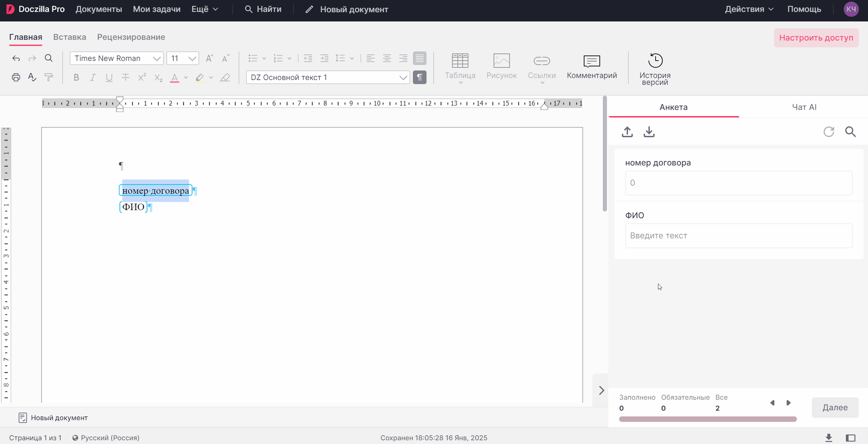Increase paragraph indent
The height and width of the screenshot is (444, 868).
tap(324, 58)
